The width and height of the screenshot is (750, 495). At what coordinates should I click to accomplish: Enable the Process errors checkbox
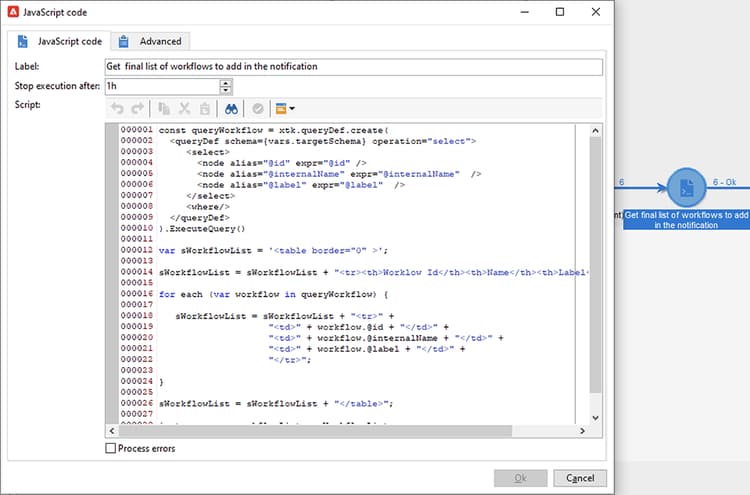[x=111, y=449]
